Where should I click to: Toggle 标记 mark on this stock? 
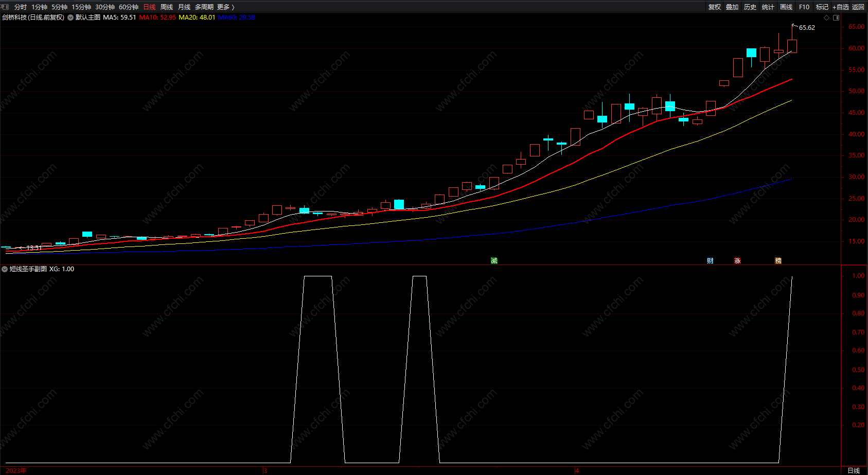tap(822, 7)
